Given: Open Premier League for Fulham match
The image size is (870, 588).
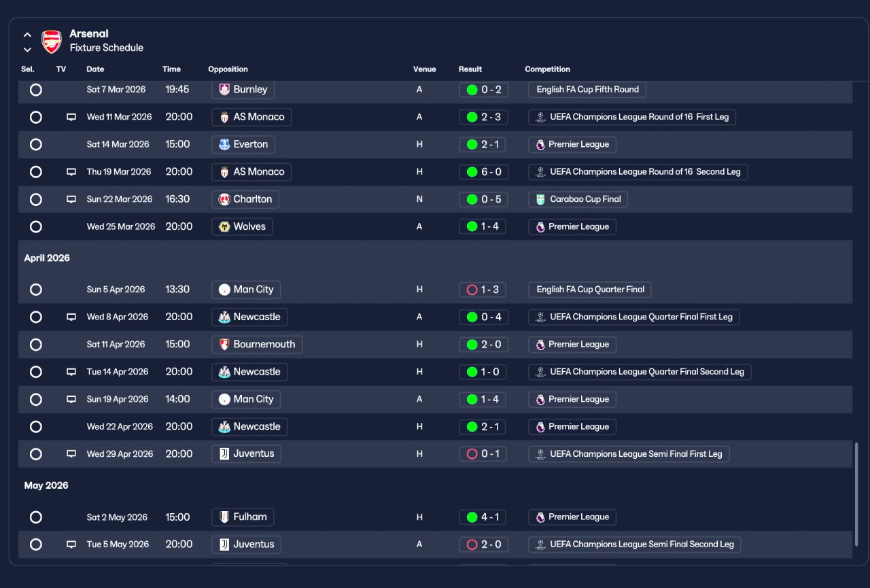Looking at the screenshot, I should pos(572,517).
